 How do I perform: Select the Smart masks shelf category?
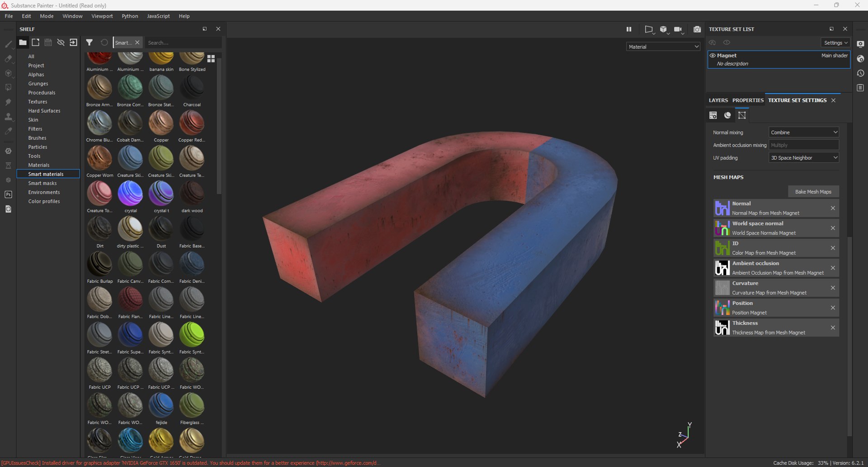(x=42, y=183)
